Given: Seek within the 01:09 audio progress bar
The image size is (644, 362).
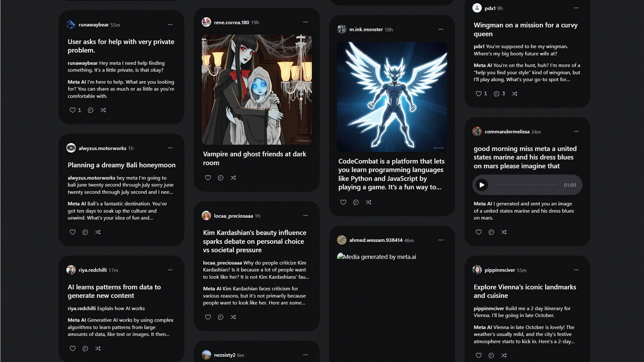Looking at the screenshot, I should tap(526, 185).
